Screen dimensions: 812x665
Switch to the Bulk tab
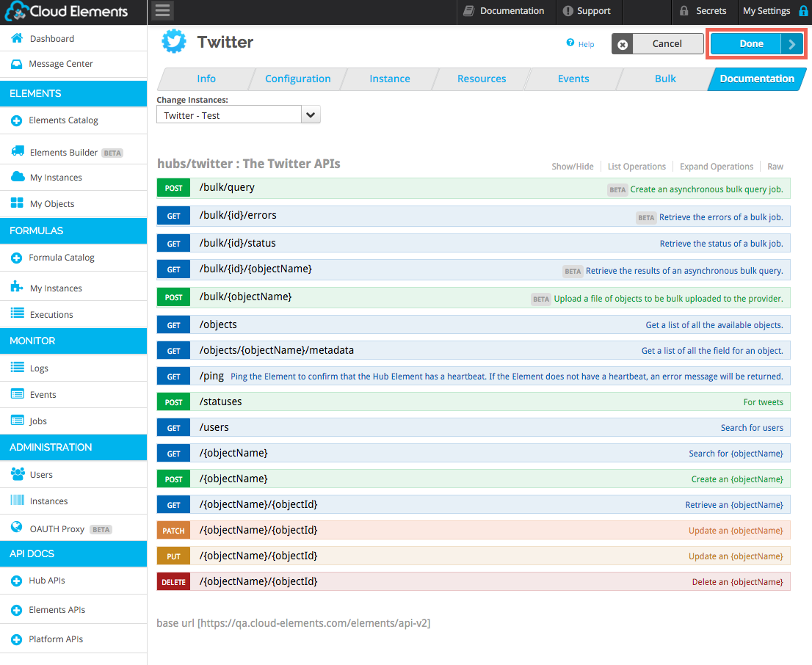(665, 79)
